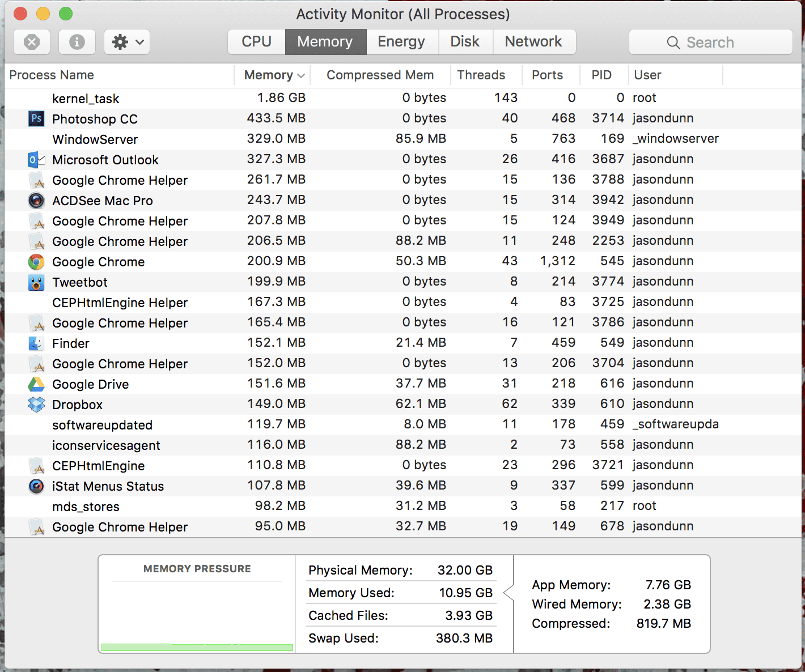Click the Dropbox process name

(x=77, y=405)
